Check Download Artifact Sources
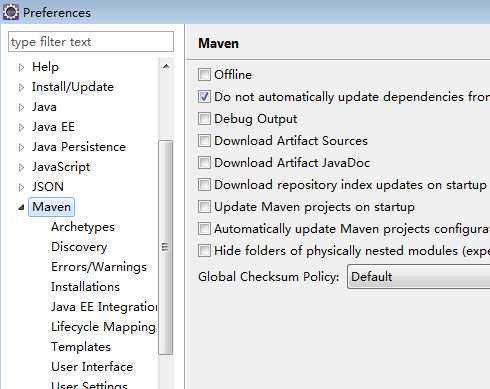490x389 pixels. [204, 141]
